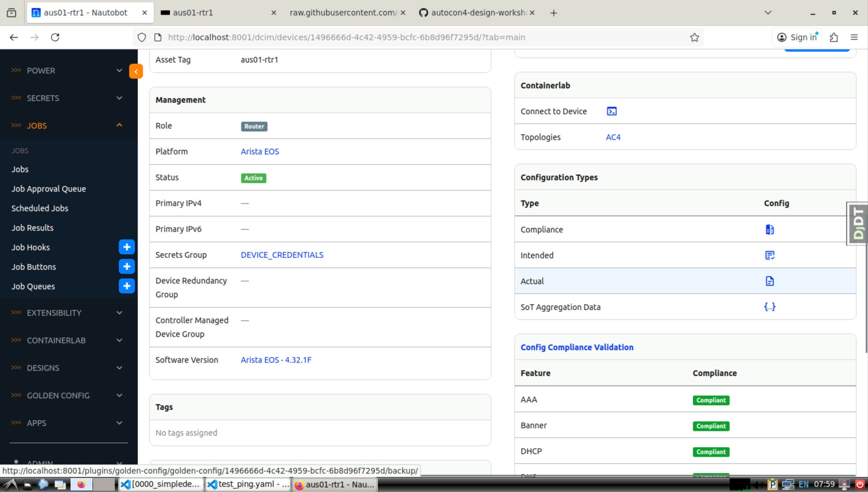868x492 pixels.
Task: Bookmark this page with the star icon
Action: tap(694, 37)
